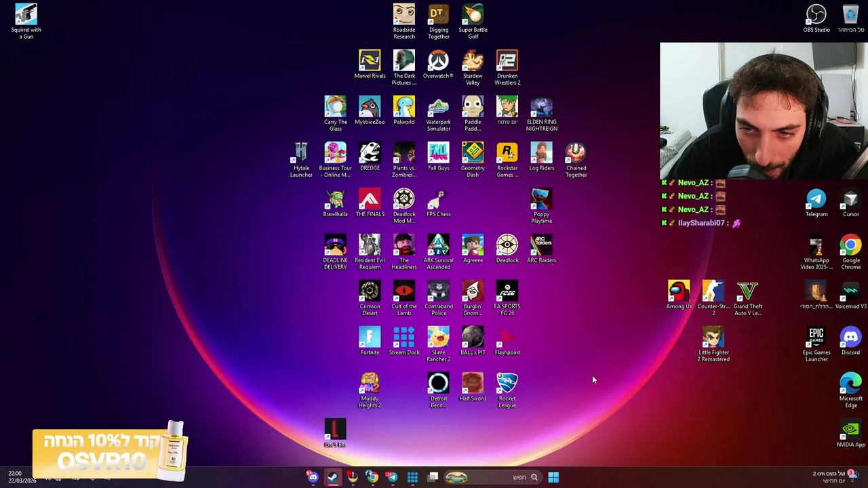
Task: Click the Windows Start button
Action: [553, 477]
